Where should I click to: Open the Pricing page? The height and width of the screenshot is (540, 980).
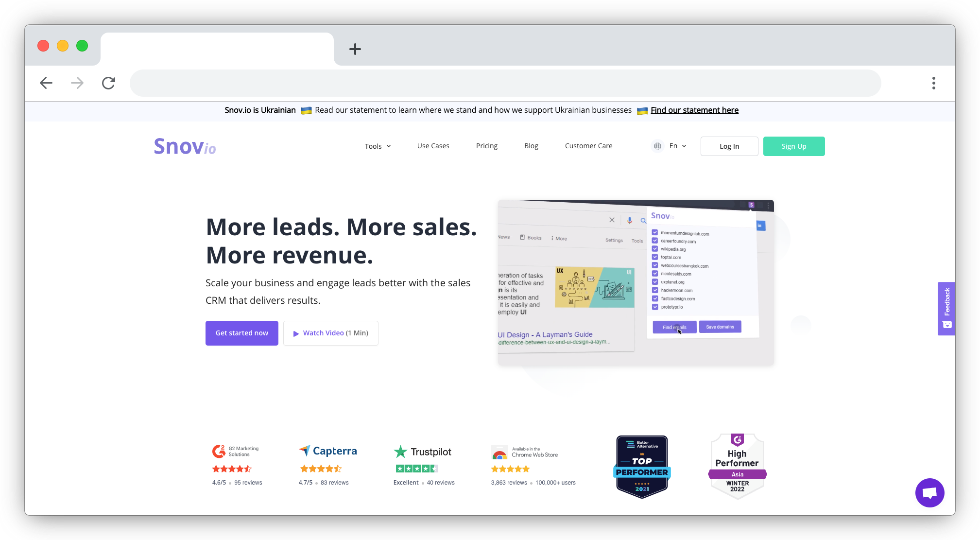click(x=487, y=146)
